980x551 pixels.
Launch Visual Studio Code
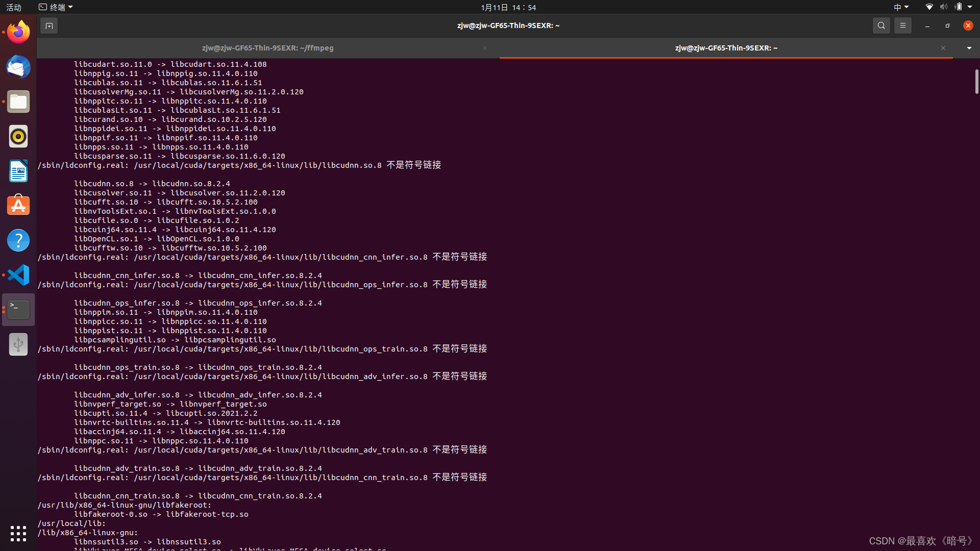[x=18, y=275]
